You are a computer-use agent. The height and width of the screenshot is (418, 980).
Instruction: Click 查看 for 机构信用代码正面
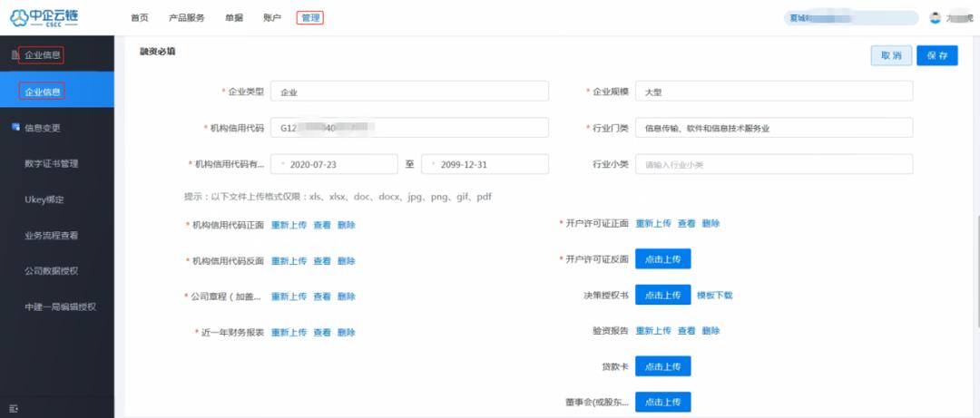coord(322,225)
